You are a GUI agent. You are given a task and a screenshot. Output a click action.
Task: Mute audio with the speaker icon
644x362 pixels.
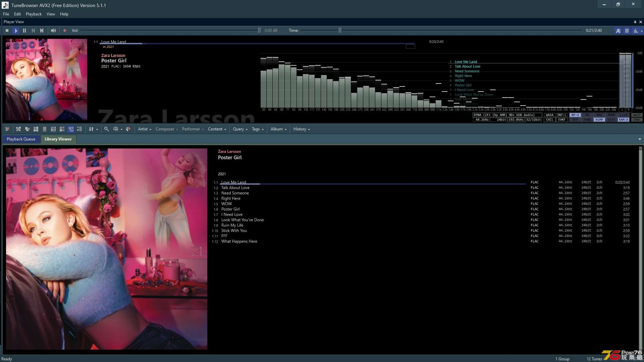coord(53,31)
